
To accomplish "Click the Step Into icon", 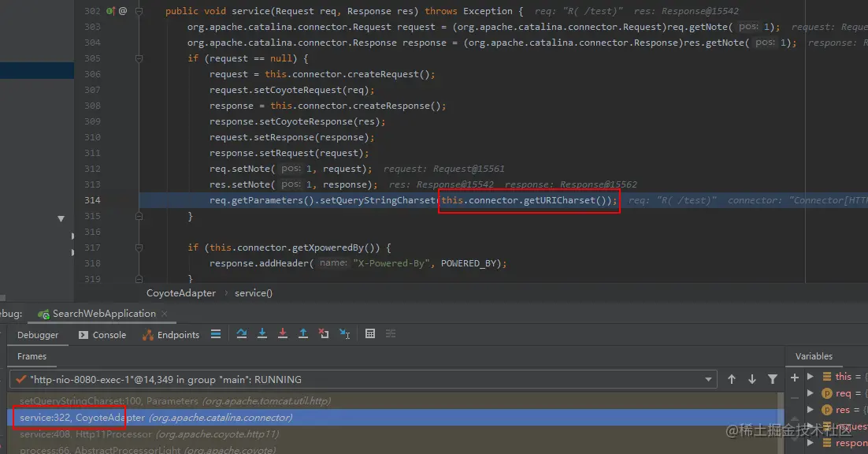I will (x=262, y=334).
